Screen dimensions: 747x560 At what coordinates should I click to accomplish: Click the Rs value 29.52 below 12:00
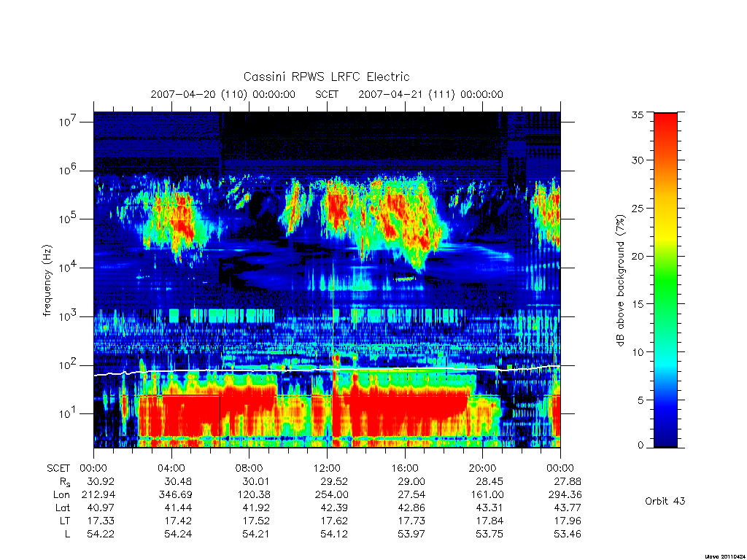coord(333,481)
